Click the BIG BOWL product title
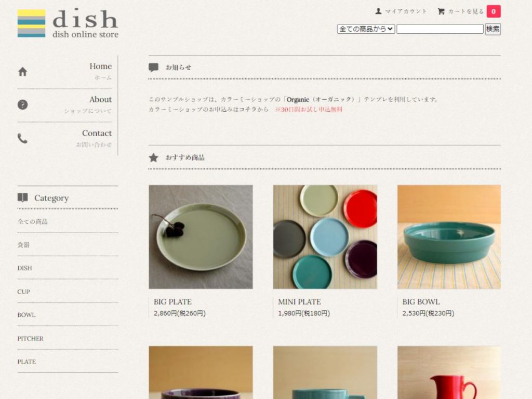Viewport: 532px width, 399px height. pyautogui.click(x=421, y=302)
